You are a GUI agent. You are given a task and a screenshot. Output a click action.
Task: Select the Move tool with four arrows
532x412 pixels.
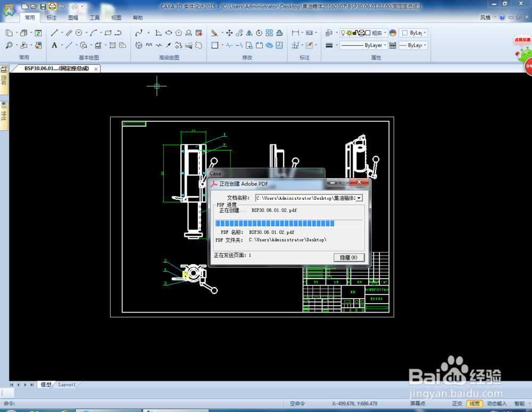[x=229, y=33]
